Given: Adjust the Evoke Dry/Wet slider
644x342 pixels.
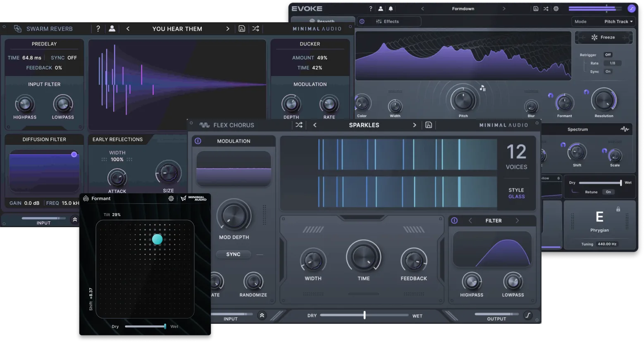Looking at the screenshot, I should [600, 183].
